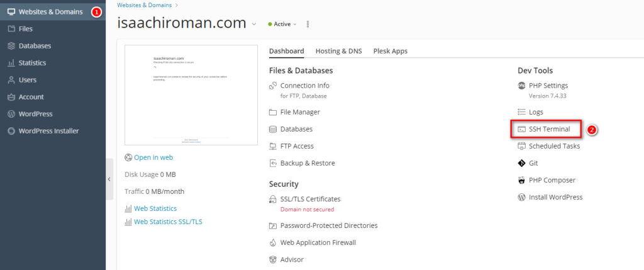The height and width of the screenshot is (270, 644).
Task: Open PHP Composer
Action: click(552, 180)
